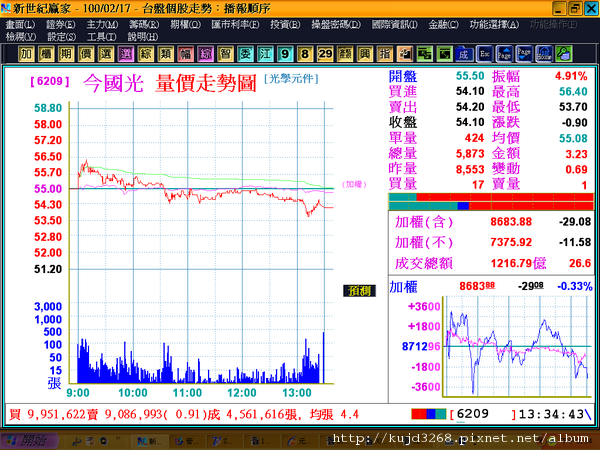Image resolution: width=600 pixels, height=450 pixels.
Task: Click the 最低 value 53.70
Action: tap(573, 107)
